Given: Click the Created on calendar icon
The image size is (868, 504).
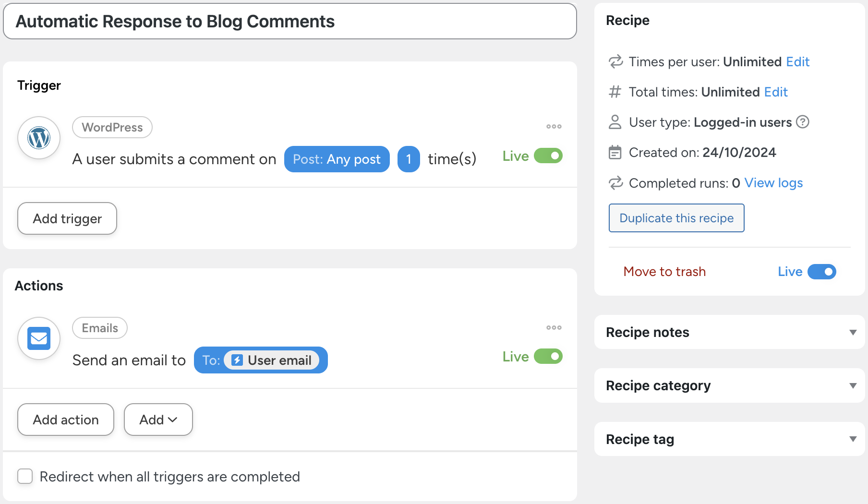Looking at the screenshot, I should tap(615, 153).
